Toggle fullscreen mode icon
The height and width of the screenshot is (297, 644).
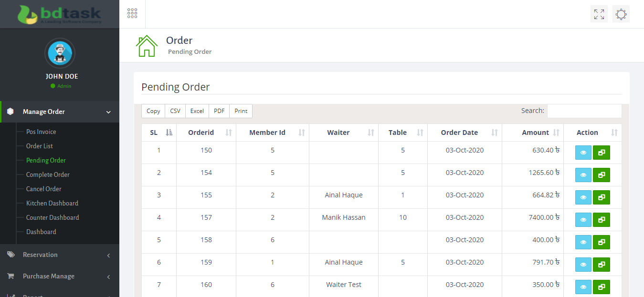(x=599, y=14)
